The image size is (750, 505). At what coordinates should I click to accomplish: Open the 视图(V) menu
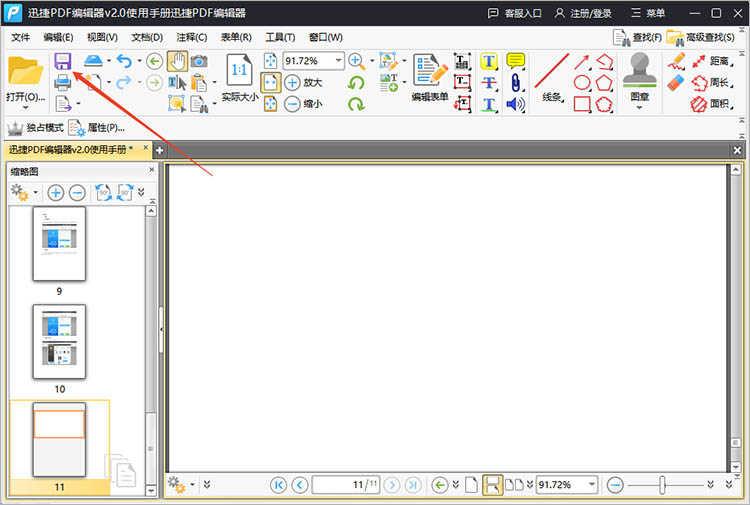pos(102,37)
